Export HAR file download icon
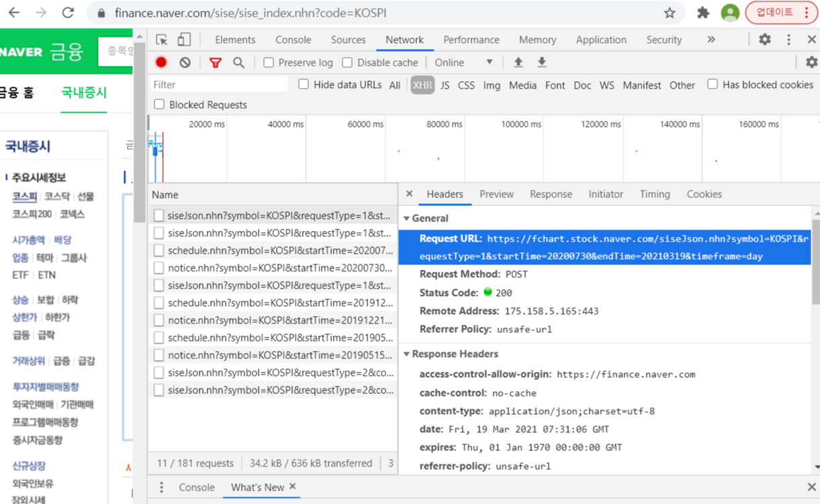Viewport: 820px width, 504px height. click(542, 62)
